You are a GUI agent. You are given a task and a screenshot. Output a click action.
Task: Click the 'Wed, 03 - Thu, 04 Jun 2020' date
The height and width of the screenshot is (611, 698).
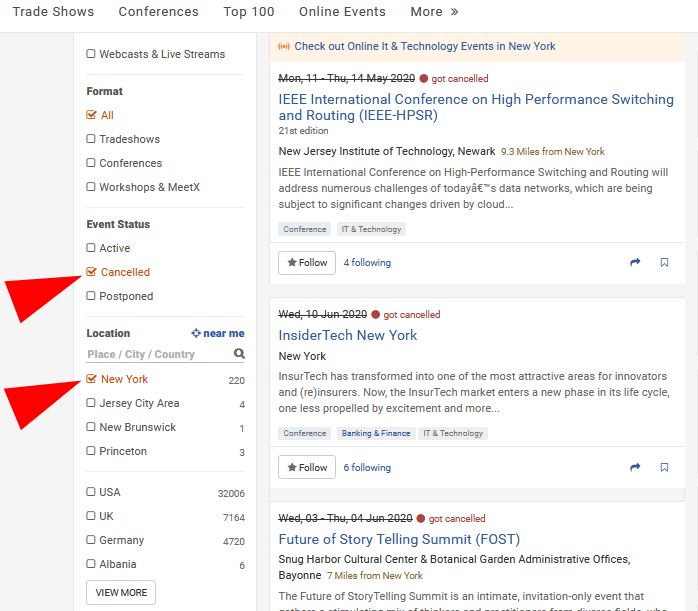pyautogui.click(x=345, y=518)
